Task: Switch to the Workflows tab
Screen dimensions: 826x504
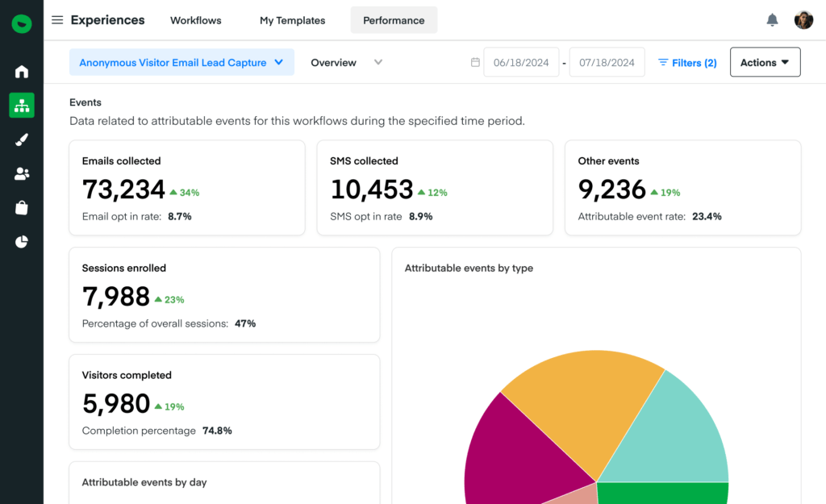Action: (x=195, y=20)
